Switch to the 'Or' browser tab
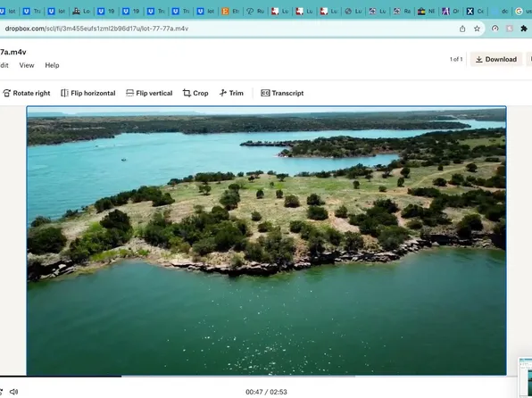This screenshot has width=532, height=398. pos(451,12)
